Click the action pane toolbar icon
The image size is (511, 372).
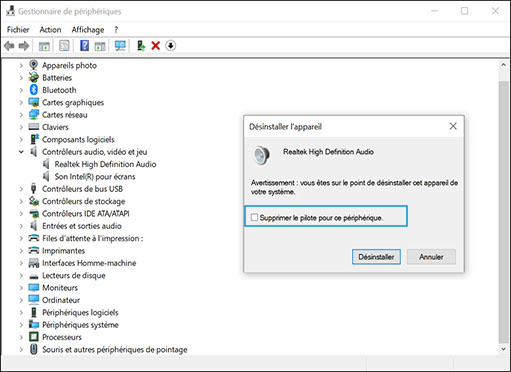100,46
